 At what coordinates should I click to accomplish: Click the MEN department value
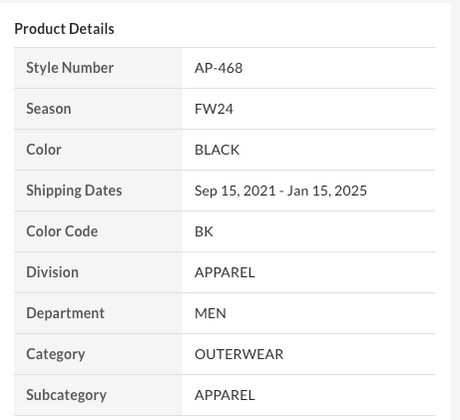210,313
